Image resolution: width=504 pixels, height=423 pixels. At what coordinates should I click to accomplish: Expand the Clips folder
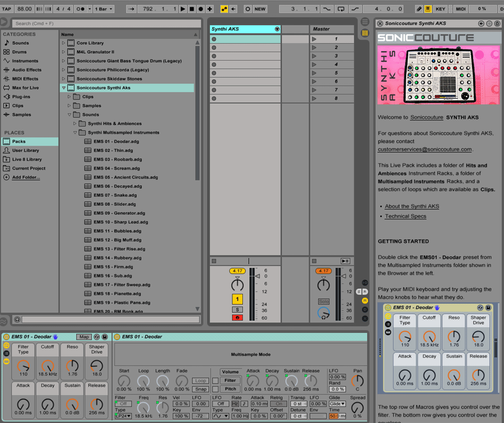[69, 97]
